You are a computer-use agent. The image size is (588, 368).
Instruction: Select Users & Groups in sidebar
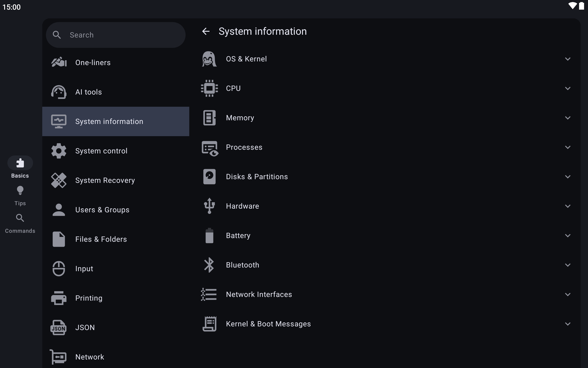[116, 210]
